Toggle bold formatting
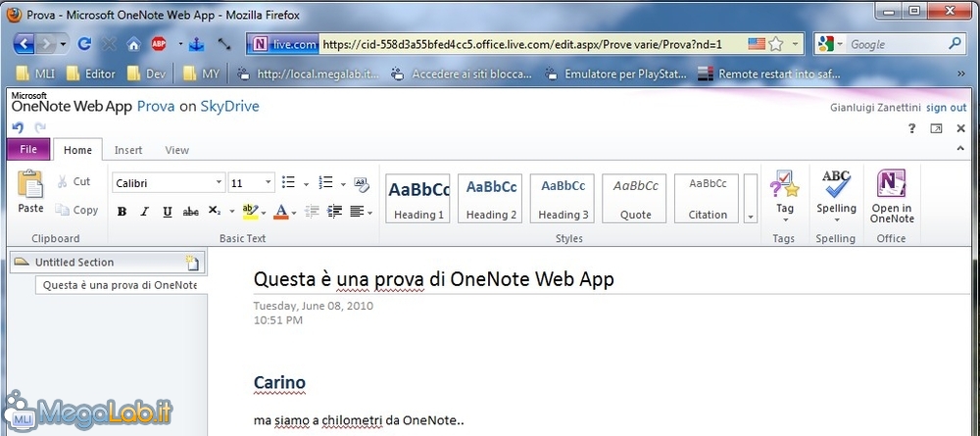The width and height of the screenshot is (980, 436). pos(122,212)
